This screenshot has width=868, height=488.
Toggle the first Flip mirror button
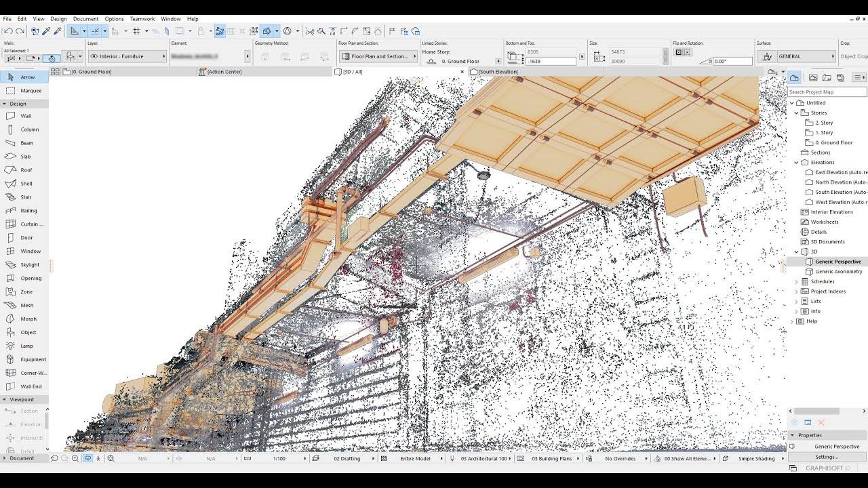[678, 52]
